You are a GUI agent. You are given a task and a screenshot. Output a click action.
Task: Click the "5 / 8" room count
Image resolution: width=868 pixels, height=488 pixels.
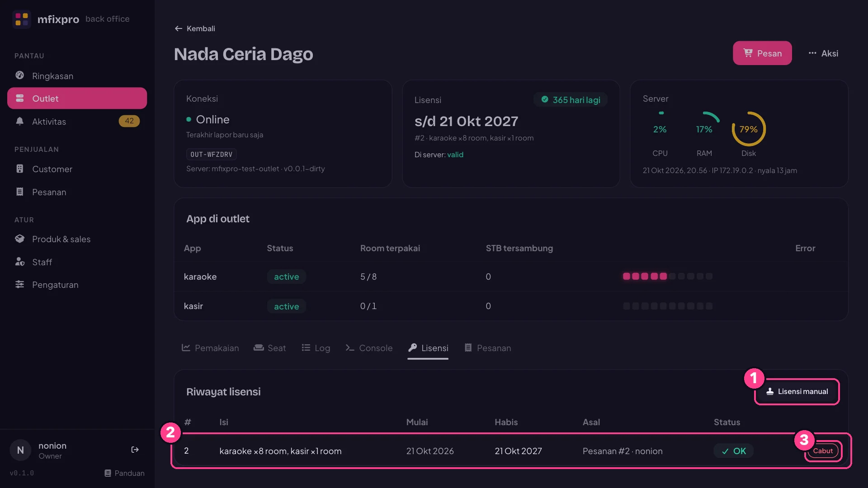pos(368,277)
